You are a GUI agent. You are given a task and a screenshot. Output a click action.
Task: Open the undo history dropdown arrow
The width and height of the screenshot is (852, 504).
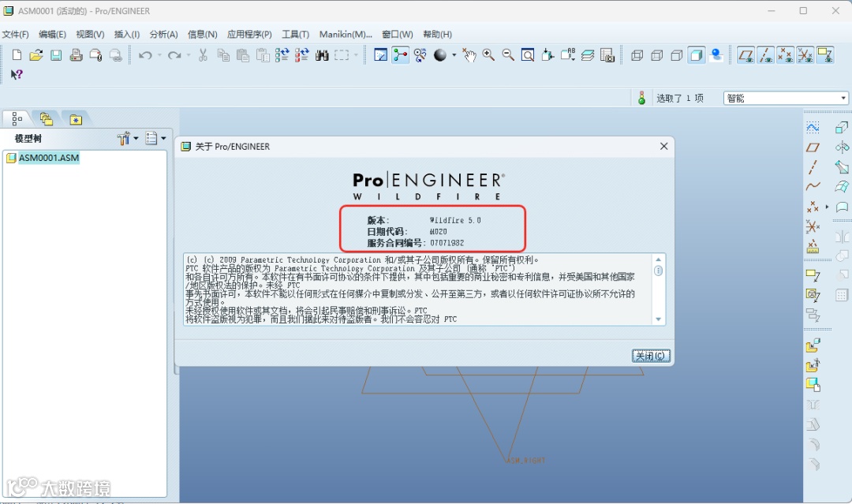159,55
